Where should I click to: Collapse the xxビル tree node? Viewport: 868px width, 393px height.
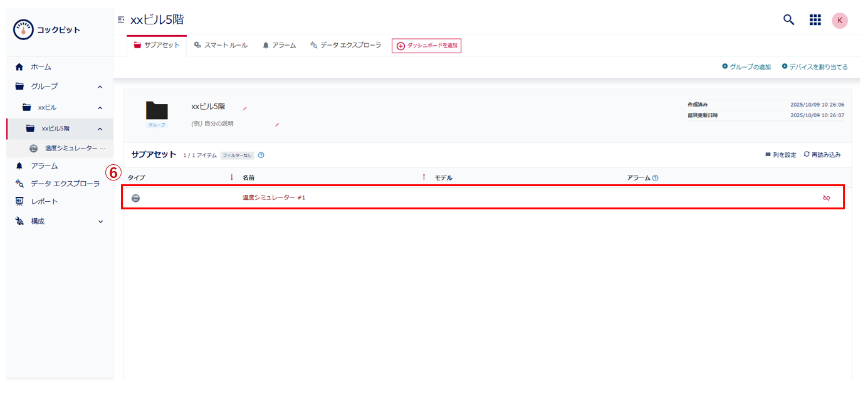[x=100, y=108]
